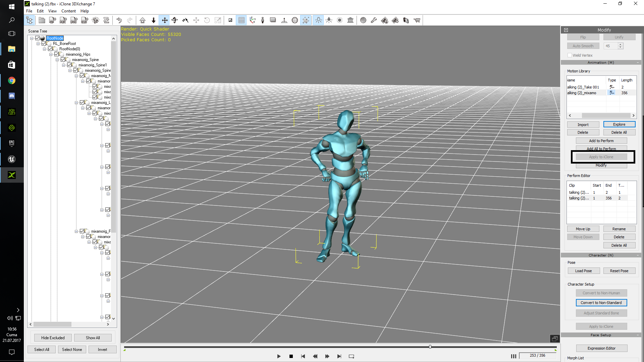This screenshot has width=644, height=362.
Task: Uncheck the RootNode visibility checkbox
Action: pyautogui.click(x=38, y=38)
